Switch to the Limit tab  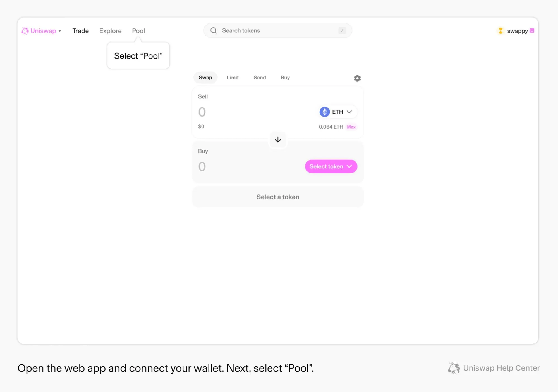coord(233,78)
